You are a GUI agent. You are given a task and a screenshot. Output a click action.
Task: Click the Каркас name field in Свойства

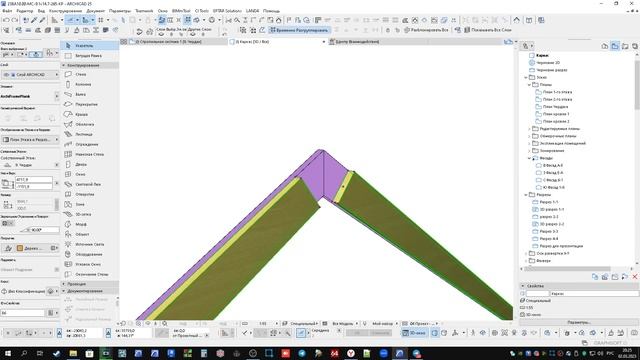pos(594,293)
